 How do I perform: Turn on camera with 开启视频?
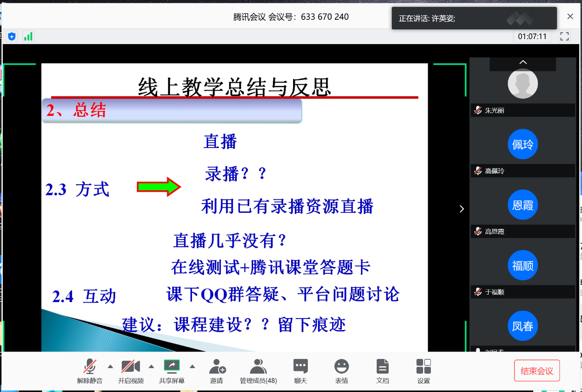pyautogui.click(x=130, y=371)
